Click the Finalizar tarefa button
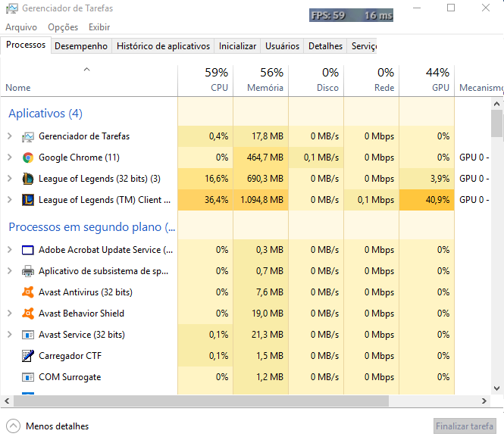 [x=465, y=426]
